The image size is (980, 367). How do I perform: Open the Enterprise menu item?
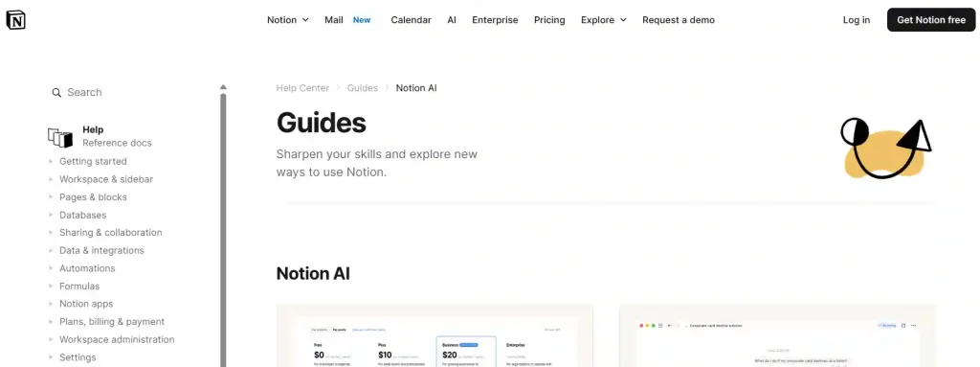(495, 20)
